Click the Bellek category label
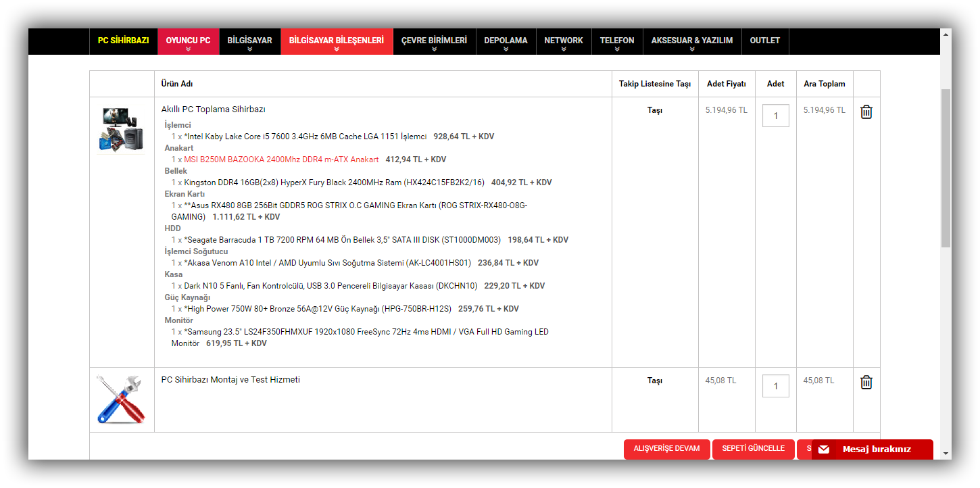Viewport: 980px width, 488px height. coord(176,171)
